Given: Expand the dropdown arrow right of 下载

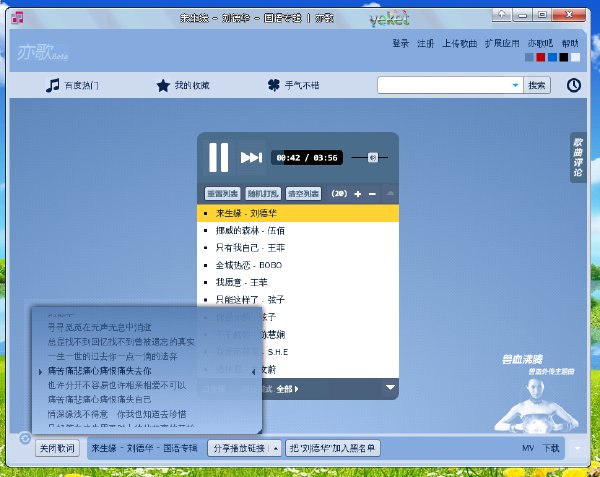Looking at the screenshot, I should tap(577, 448).
